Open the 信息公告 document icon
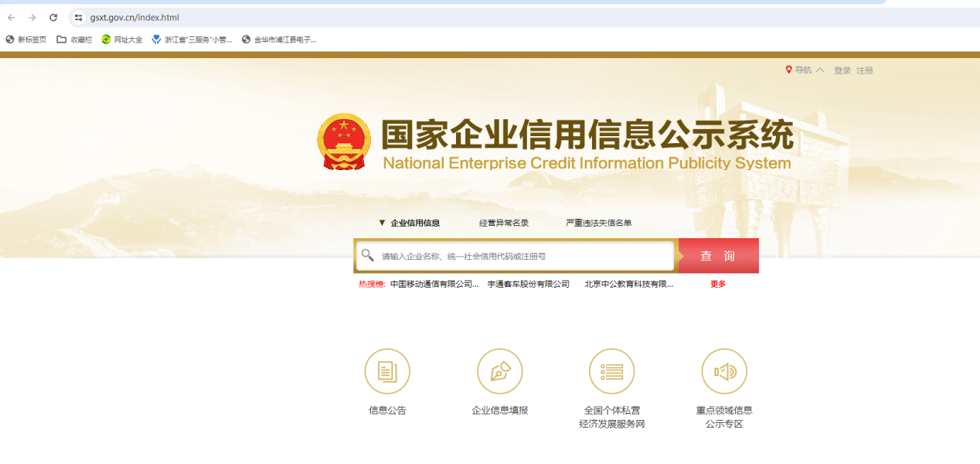This screenshot has width=980, height=464. (387, 372)
